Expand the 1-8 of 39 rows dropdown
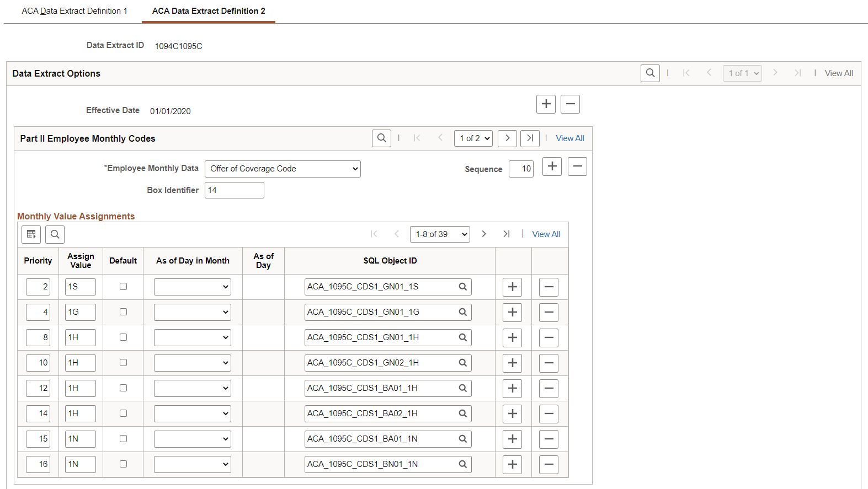This screenshot has width=868, height=489. tap(440, 234)
